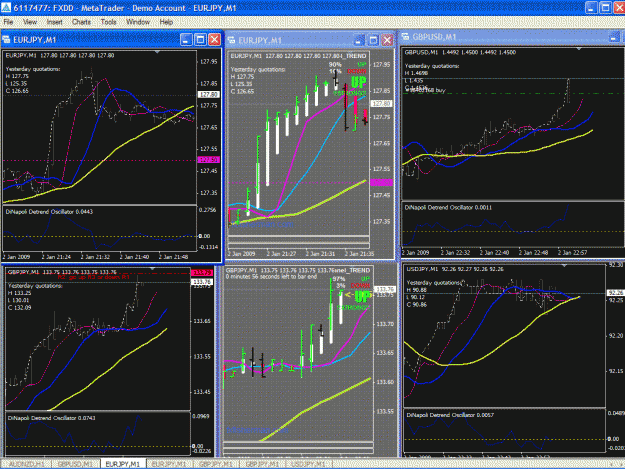Click 'DiNapoli Detrend Oscillator 0.0011' in GBPUSD chart
Screen dimensions: 625x469
(x=448, y=207)
